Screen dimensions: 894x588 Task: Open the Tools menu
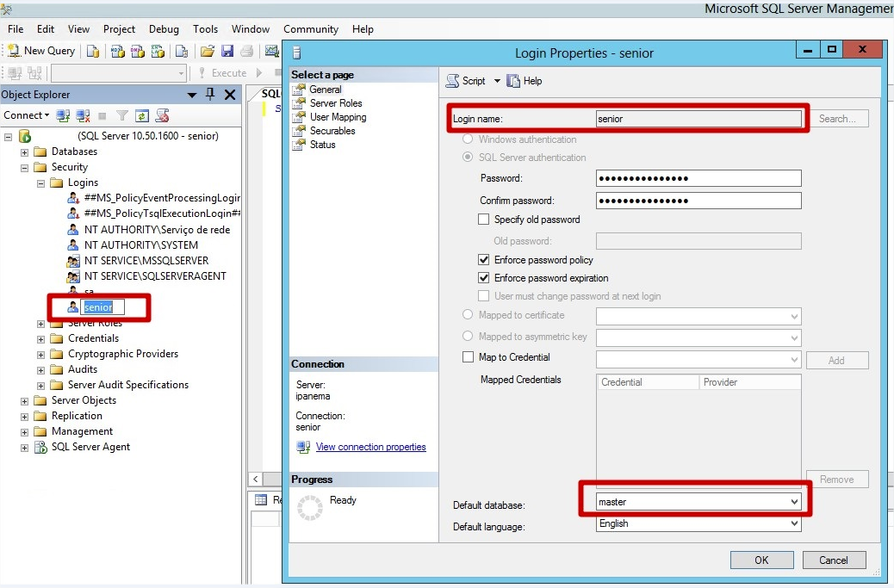205,29
